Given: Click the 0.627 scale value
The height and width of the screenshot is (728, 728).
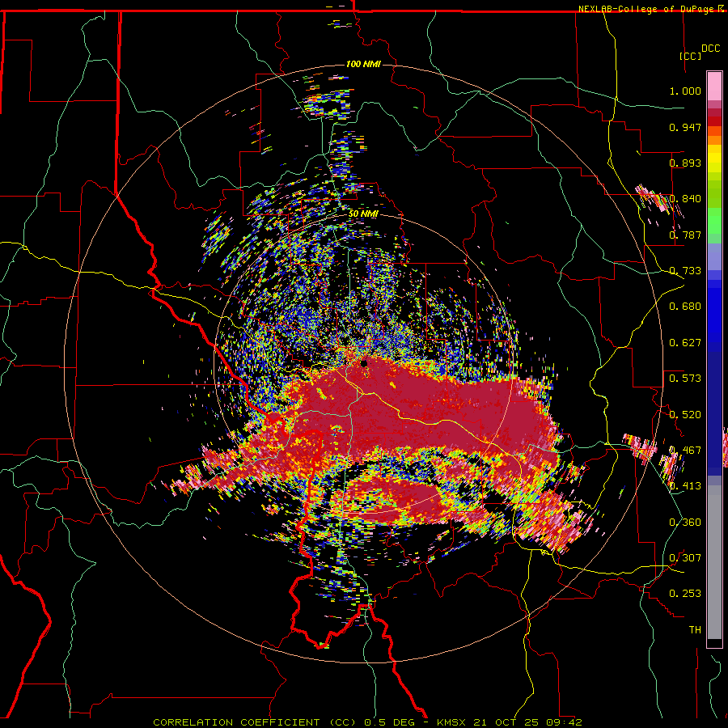Looking at the screenshot, I should coord(685,343).
